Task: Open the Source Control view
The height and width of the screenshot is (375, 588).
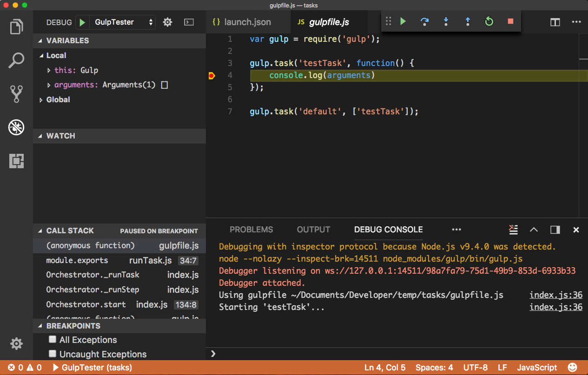Action: tap(16, 93)
